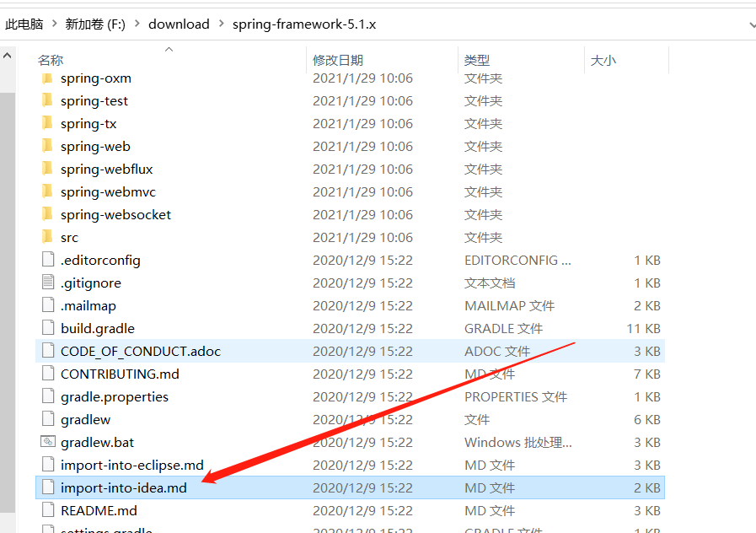
Task: Click the 11 KB size of build.gradle
Action: (644, 328)
